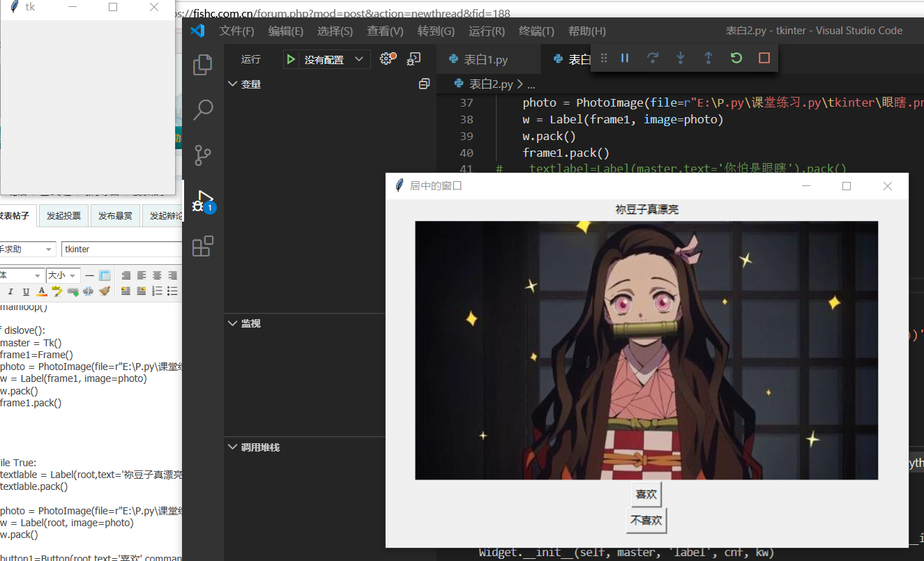Open the VS Code Explorer icon
Image resolution: width=924 pixels, height=561 pixels.
tap(203, 64)
